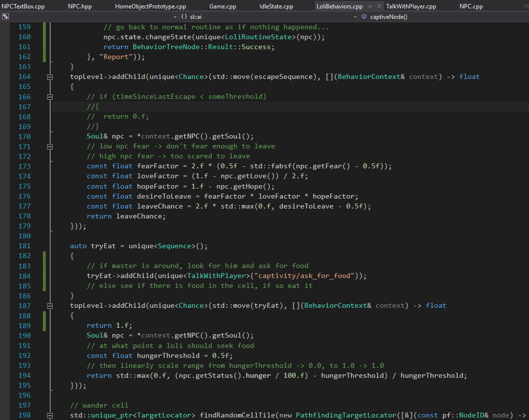This screenshot has height=420, width=529.
Task: Open the HomeObjectPrototype.cpp tab
Action: click(x=150, y=6)
